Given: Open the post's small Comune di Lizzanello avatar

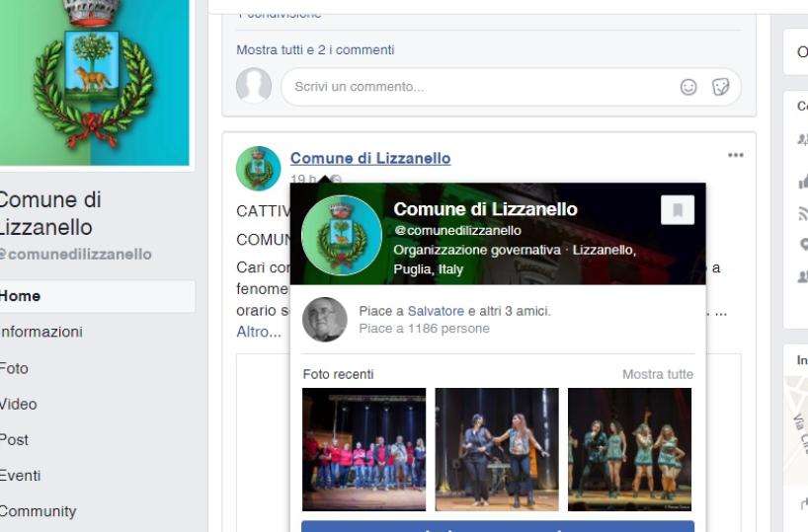Looking at the screenshot, I should [258, 169].
